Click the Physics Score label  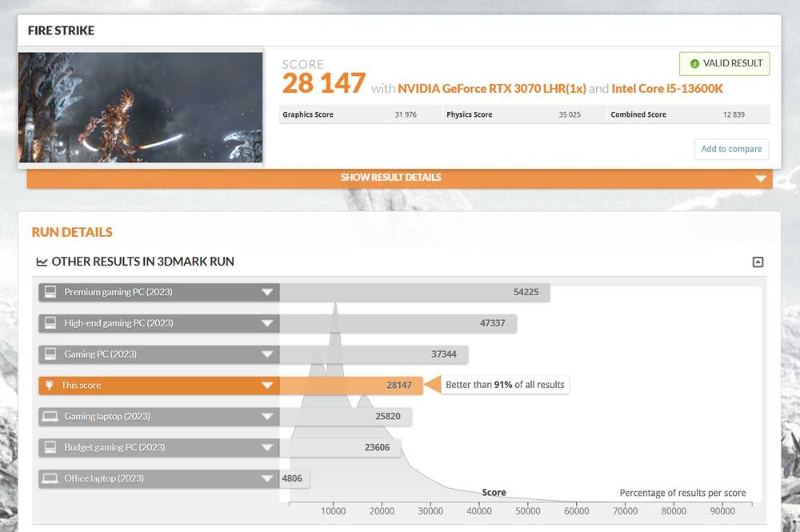point(470,114)
